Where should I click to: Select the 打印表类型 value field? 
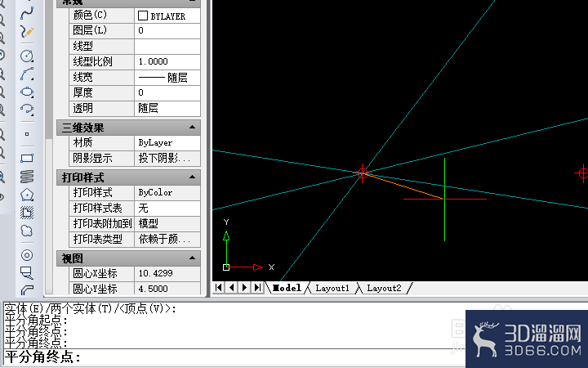167,239
